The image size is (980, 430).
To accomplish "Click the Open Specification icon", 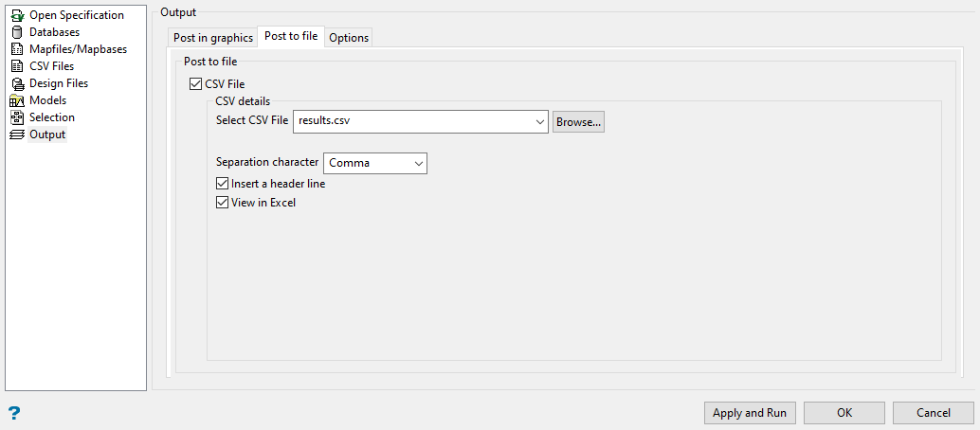I will coord(16,15).
